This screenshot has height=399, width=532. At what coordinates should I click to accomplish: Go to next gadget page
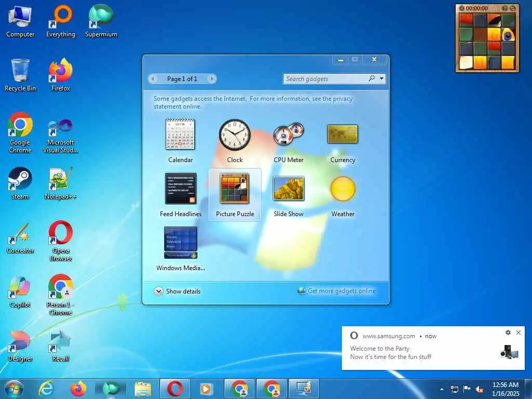click(x=211, y=79)
